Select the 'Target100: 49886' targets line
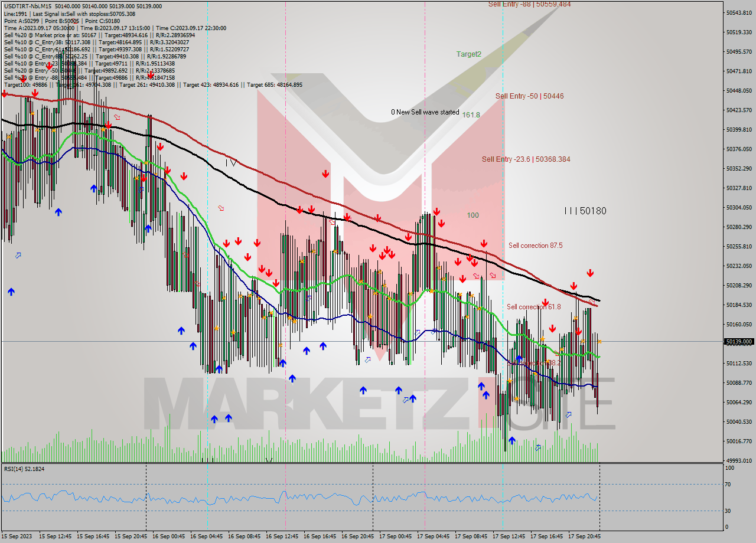Image resolution: width=756 pixels, height=543 pixels. point(153,84)
